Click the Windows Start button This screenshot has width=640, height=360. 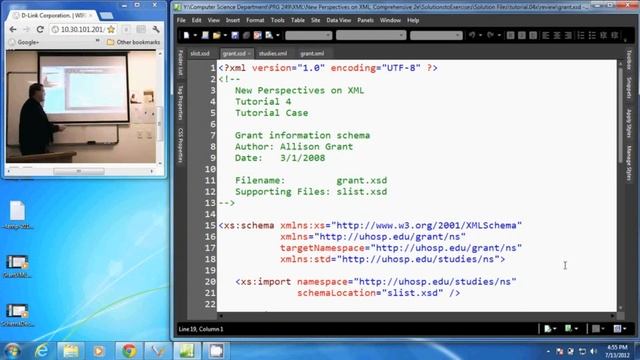[12, 351]
